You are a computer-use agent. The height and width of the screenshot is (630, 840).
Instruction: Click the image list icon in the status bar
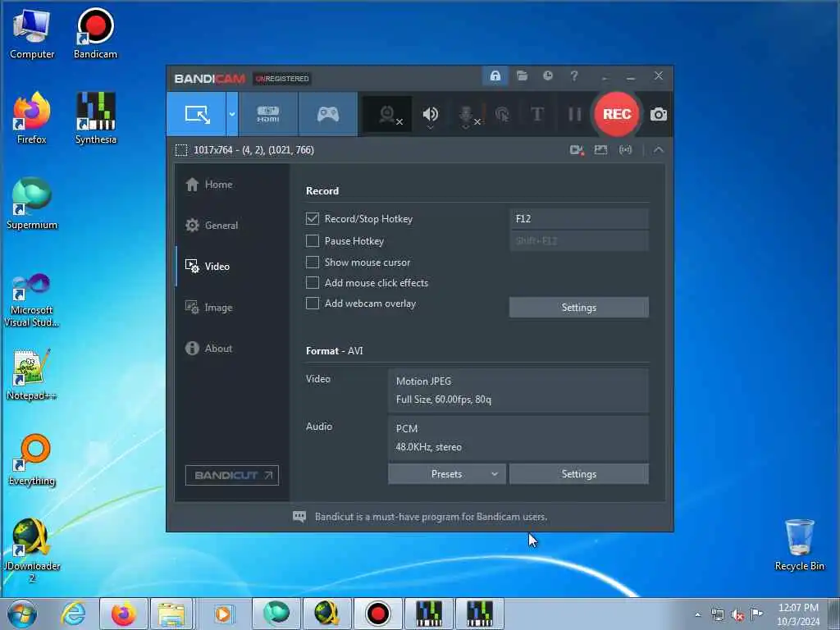[x=600, y=150]
